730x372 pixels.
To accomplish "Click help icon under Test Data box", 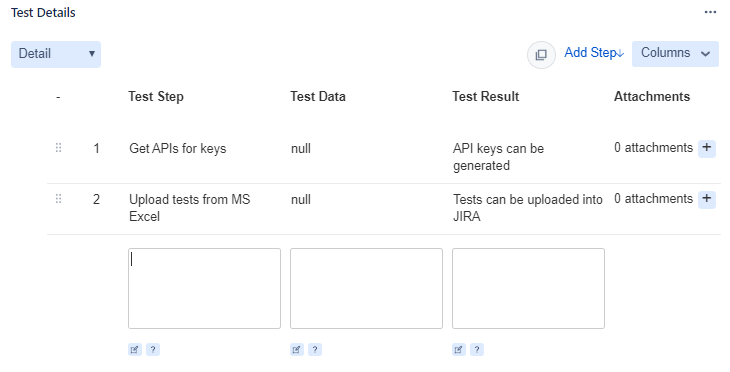I will (315, 350).
